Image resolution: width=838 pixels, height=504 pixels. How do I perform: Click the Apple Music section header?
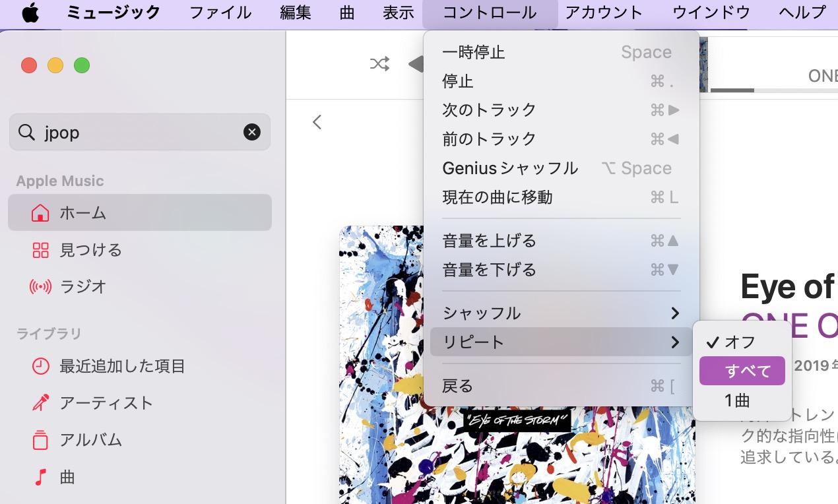tap(60, 181)
